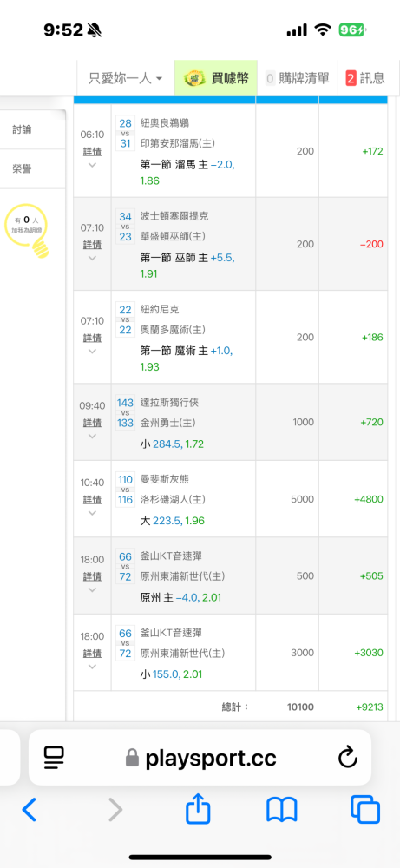Open the page reader menu icon
400x868 pixels.
[55, 758]
